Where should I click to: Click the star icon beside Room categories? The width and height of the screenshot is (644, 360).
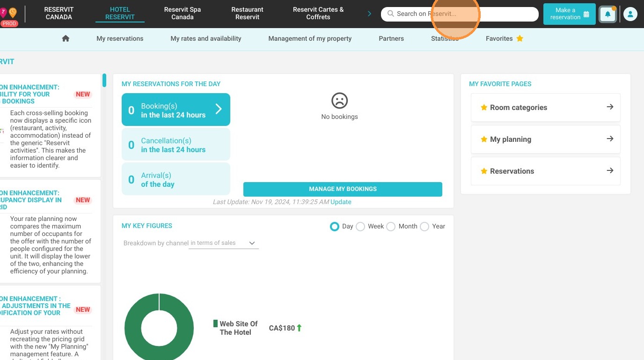(484, 107)
